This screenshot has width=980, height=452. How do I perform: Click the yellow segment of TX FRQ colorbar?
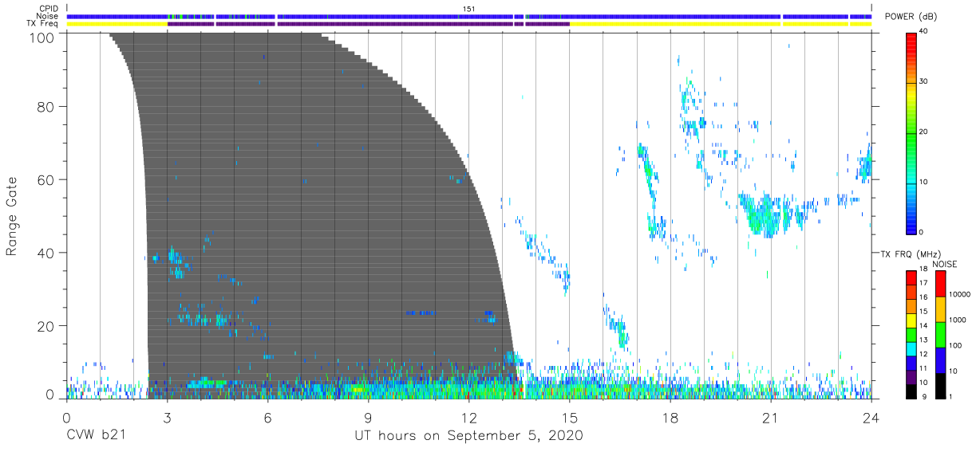tap(911, 320)
